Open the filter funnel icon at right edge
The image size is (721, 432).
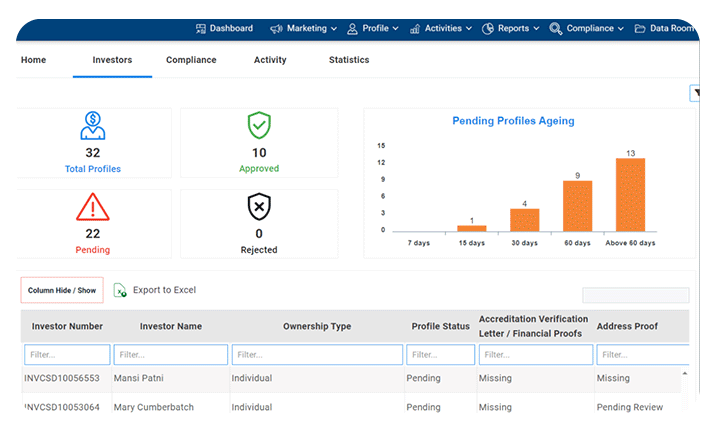[696, 93]
